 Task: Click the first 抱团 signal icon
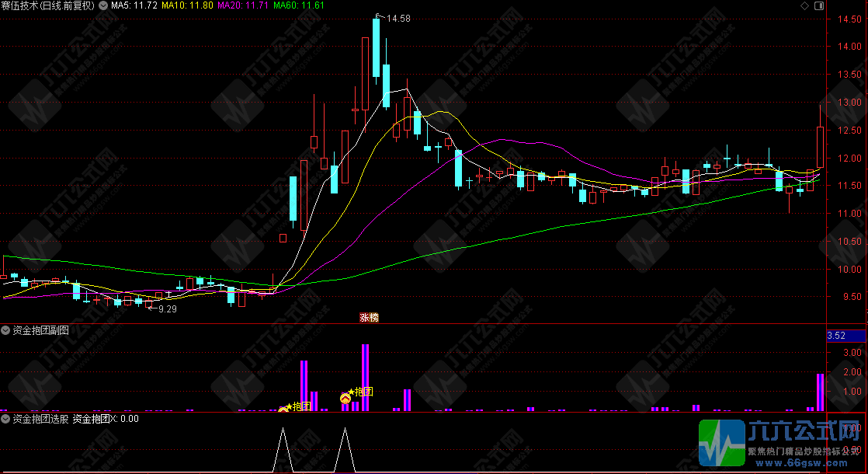[283, 409]
